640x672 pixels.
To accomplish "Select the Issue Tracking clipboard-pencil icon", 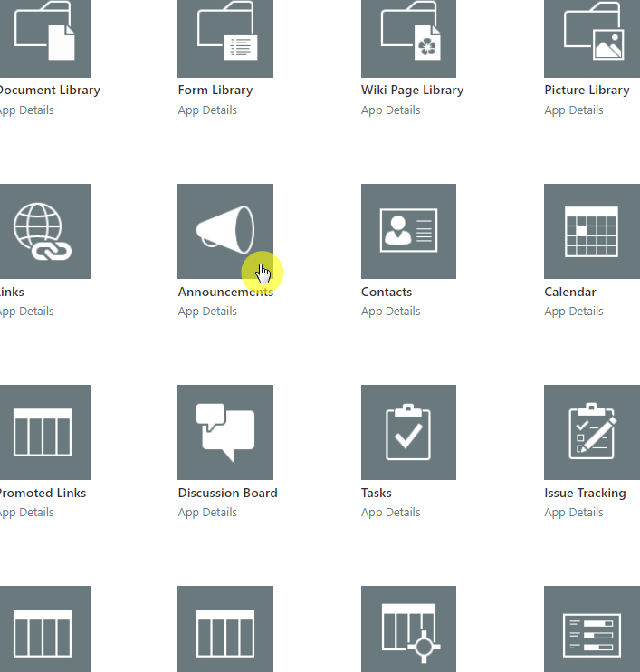I will [592, 432].
